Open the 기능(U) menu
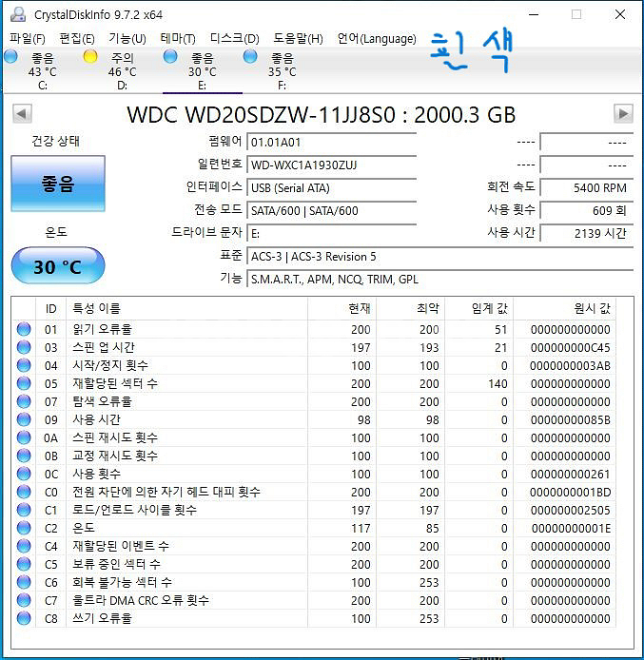 (127, 39)
